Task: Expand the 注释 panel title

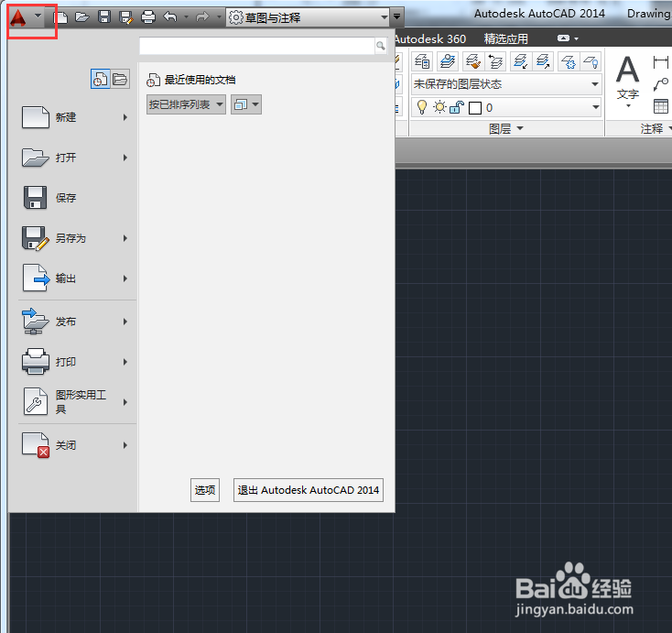Action: [x=655, y=128]
